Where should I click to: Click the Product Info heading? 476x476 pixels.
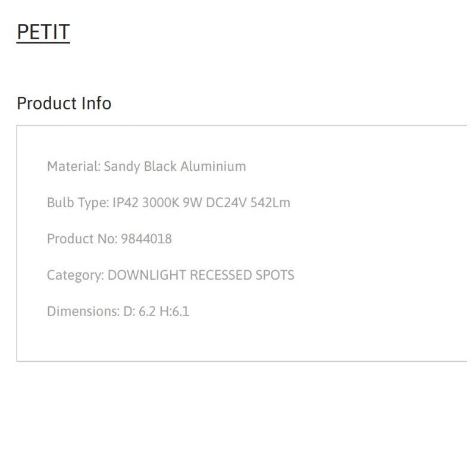click(64, 103)
